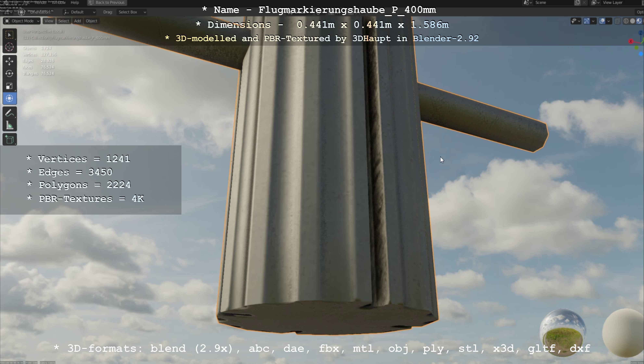Toggle viewport overlays on or off
644x364 pixels.
[x=602, y=21]
